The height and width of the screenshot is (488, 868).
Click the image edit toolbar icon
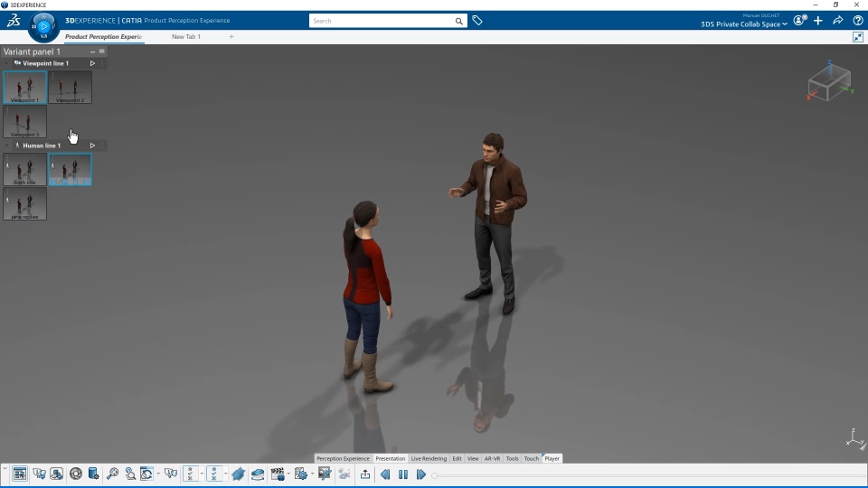325,474
